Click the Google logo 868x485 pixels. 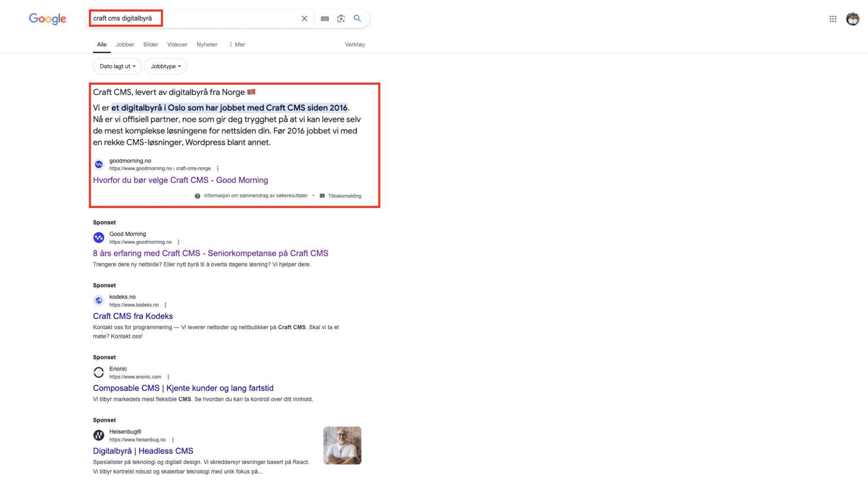47,19
